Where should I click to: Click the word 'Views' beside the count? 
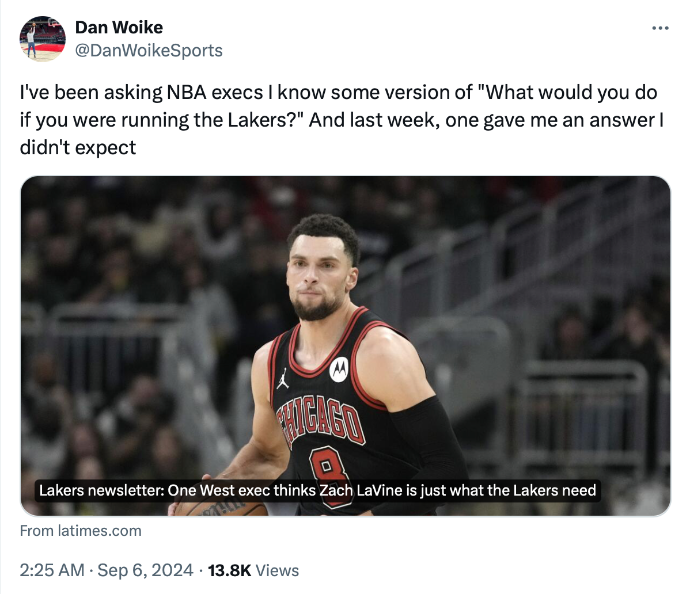277,570
